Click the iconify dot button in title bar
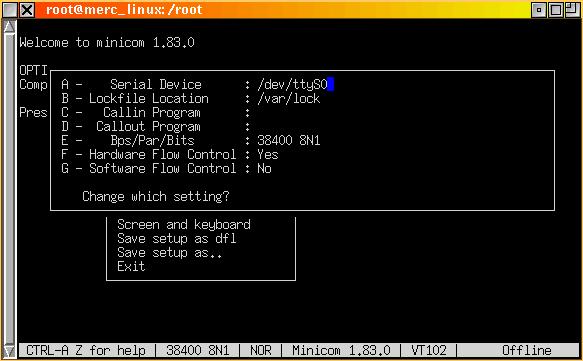583x361 pixels. pyautogui.click(x=539, y=10)
